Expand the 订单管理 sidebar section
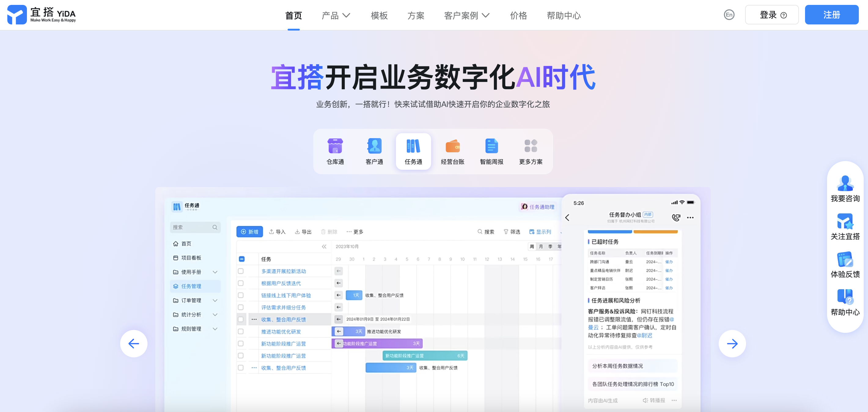The image size is (868, 412). pos(216,300)
